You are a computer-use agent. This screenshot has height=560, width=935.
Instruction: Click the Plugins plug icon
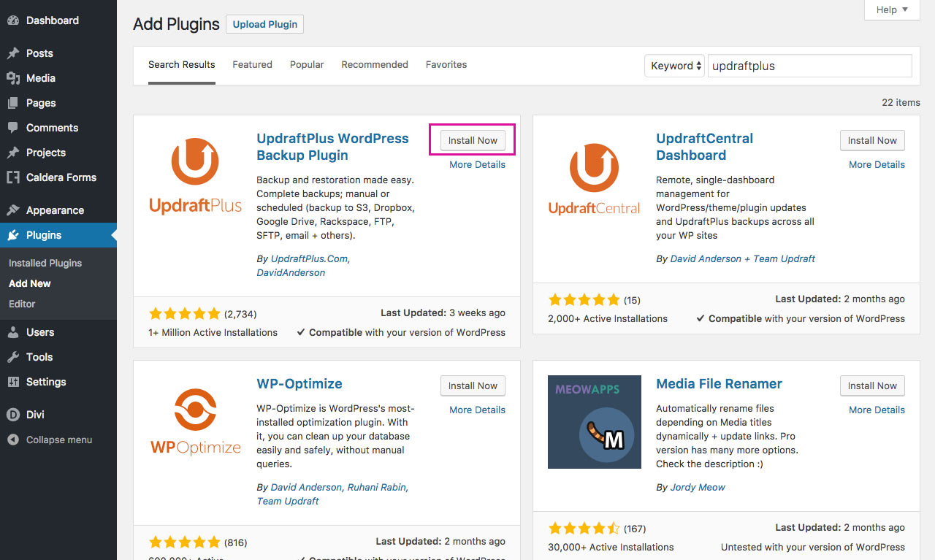13,235
